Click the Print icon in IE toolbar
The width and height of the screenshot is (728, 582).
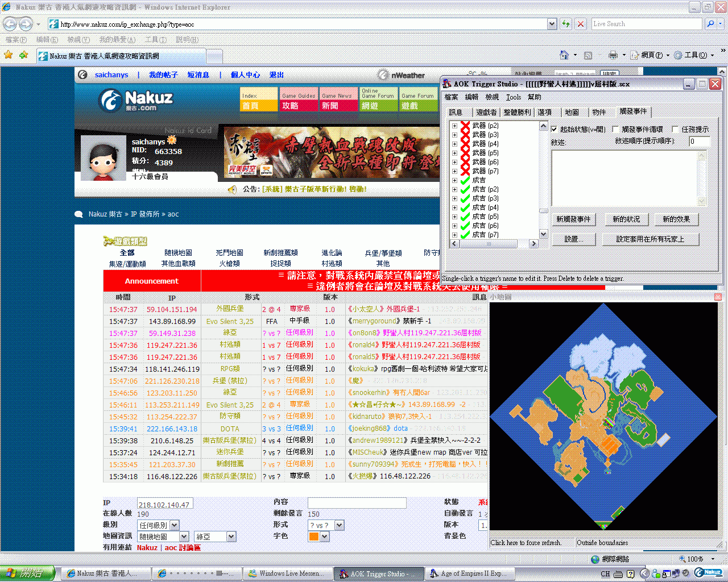tap(613, 55)
